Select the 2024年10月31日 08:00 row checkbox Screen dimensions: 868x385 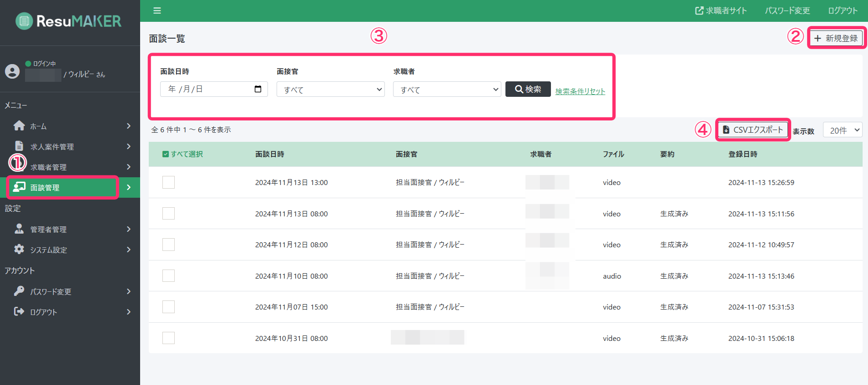point(168,338)
